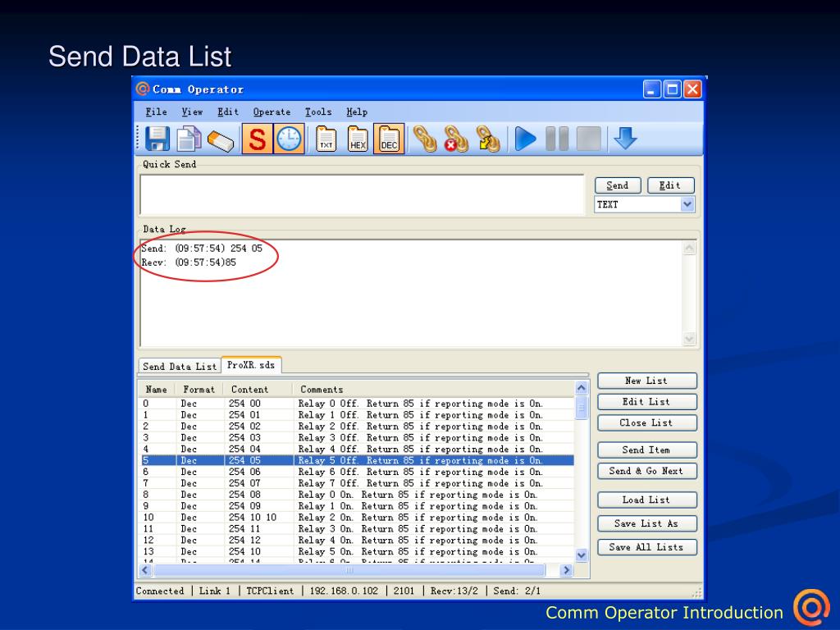Click the Quick Send Edit button
The width and height of the screenshot is (840, 630).
point(671,185)
